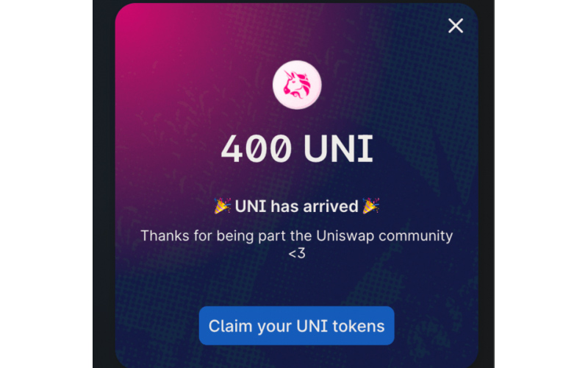Viewport: 588px width, 368px height.
Task: Claim your UNI tokens
Action: (297, 325)
